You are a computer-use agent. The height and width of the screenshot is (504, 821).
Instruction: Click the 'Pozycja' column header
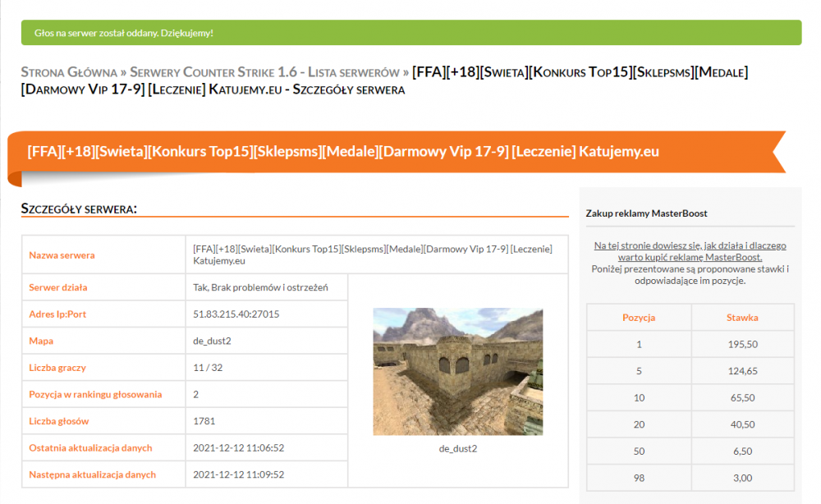click(x=639, y=317)
